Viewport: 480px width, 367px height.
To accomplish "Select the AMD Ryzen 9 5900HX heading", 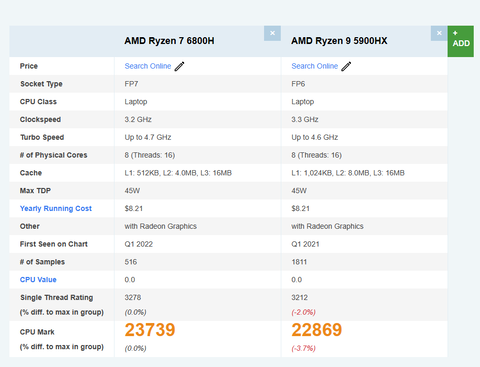I will click(x=339, y=41).
